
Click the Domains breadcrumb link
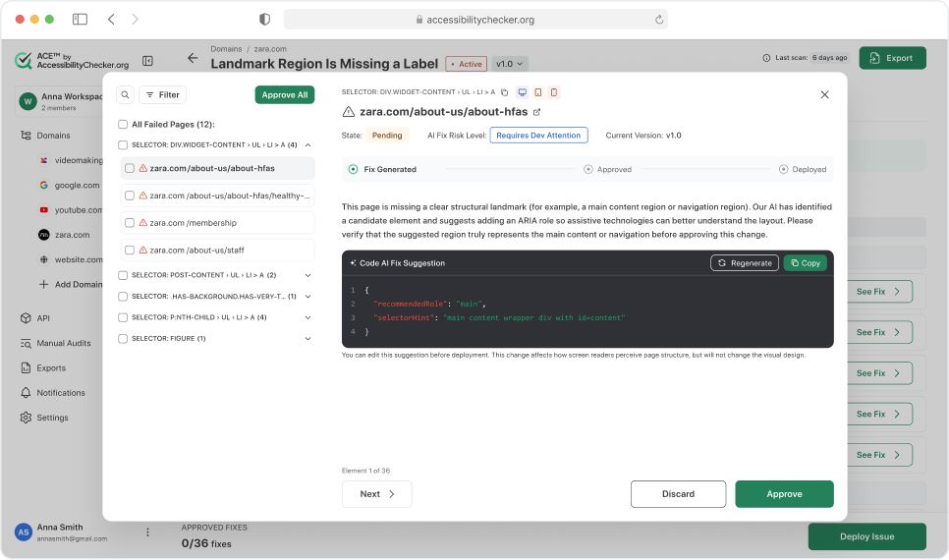tap(226, 49)
